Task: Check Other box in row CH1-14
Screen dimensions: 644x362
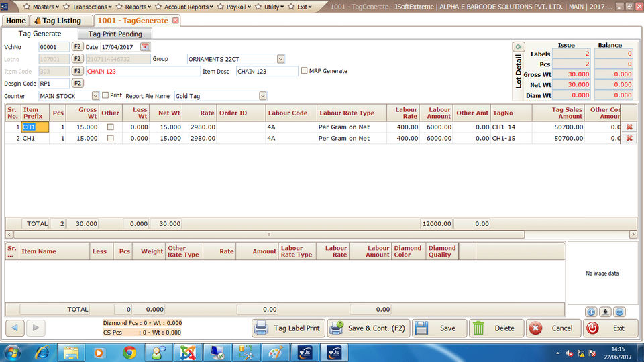Action: pos(110,127)
